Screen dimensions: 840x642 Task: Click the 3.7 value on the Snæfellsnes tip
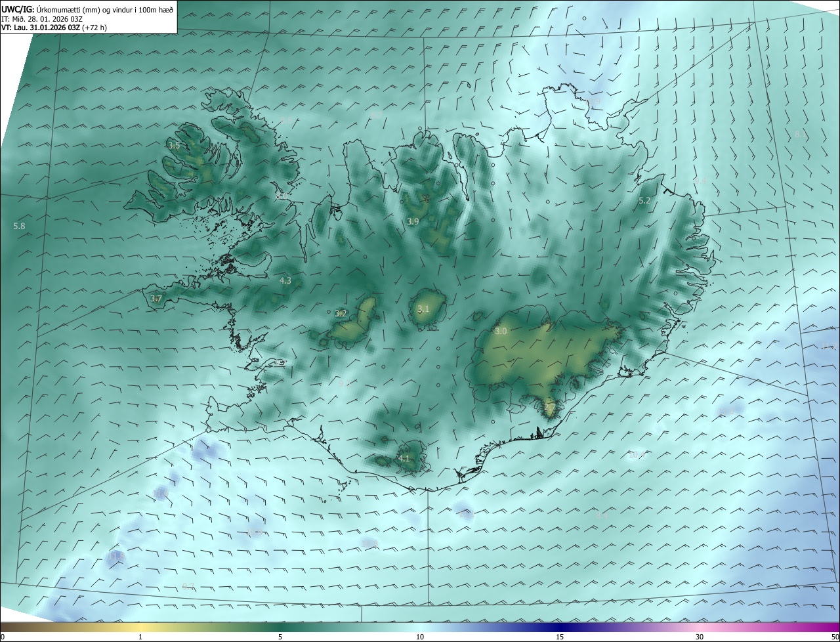coord(156,299)
